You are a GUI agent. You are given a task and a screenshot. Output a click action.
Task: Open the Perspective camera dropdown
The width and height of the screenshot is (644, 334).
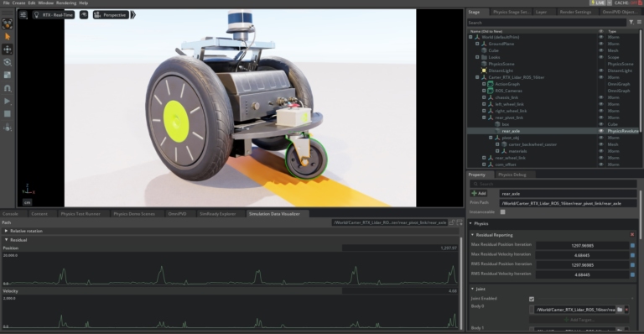point(111,15)
